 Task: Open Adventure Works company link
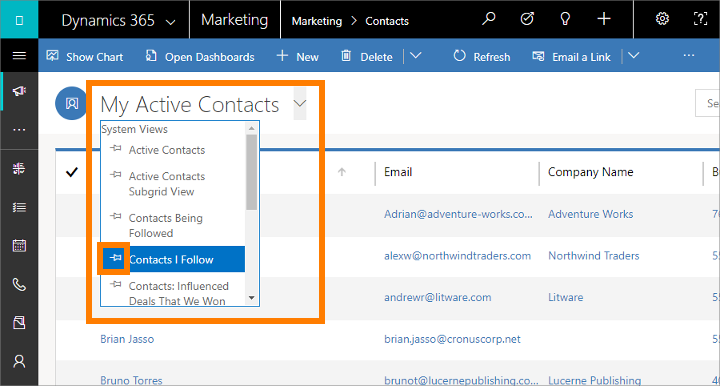coord(591,214)
